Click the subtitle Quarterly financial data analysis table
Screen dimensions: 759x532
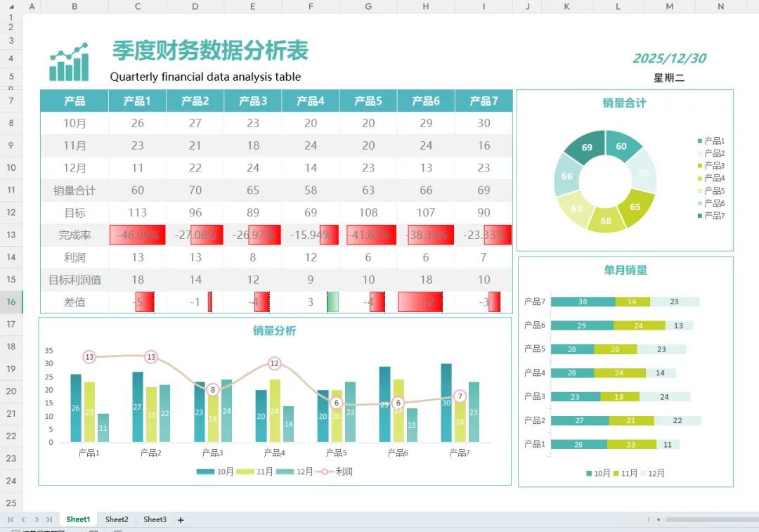pyautogui.click(x=205, y=77)
